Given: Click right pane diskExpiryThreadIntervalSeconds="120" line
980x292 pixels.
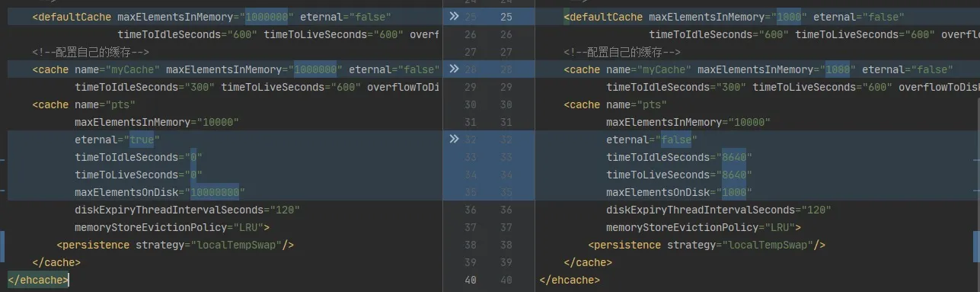Looking at the screenshot, I should tap(719, 210).
